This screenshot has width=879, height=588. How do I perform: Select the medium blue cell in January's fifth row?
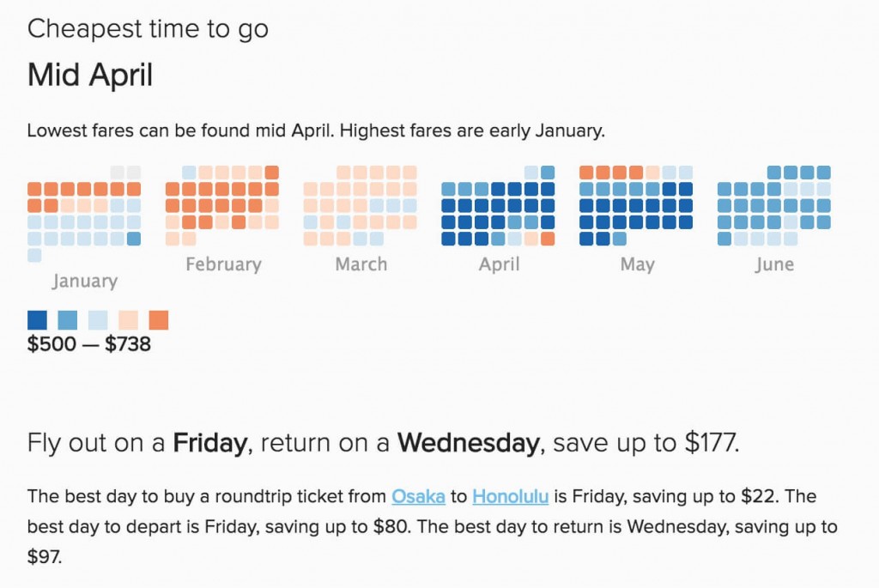[x=133, y=239]
